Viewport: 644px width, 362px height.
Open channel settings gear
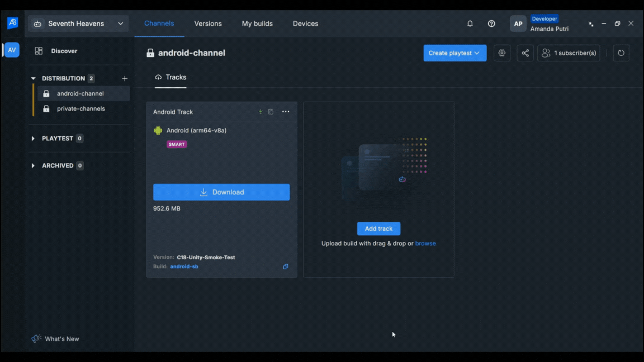pyautogui.click(x=502, y=53)
